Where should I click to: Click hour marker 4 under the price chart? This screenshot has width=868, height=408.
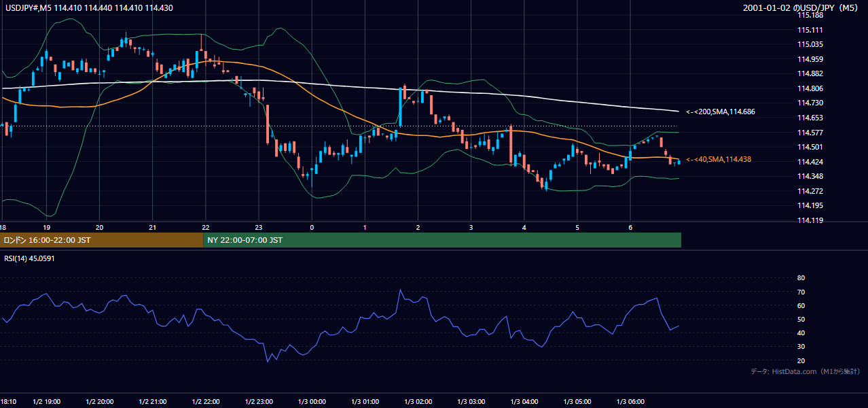[x=524, y=227]
